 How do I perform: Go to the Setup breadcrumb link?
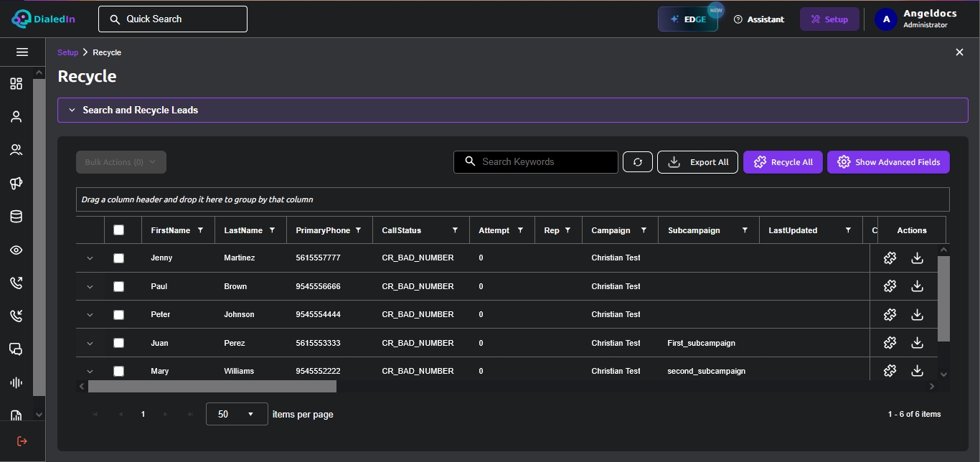pyautogui.click(x=68, y=52)
